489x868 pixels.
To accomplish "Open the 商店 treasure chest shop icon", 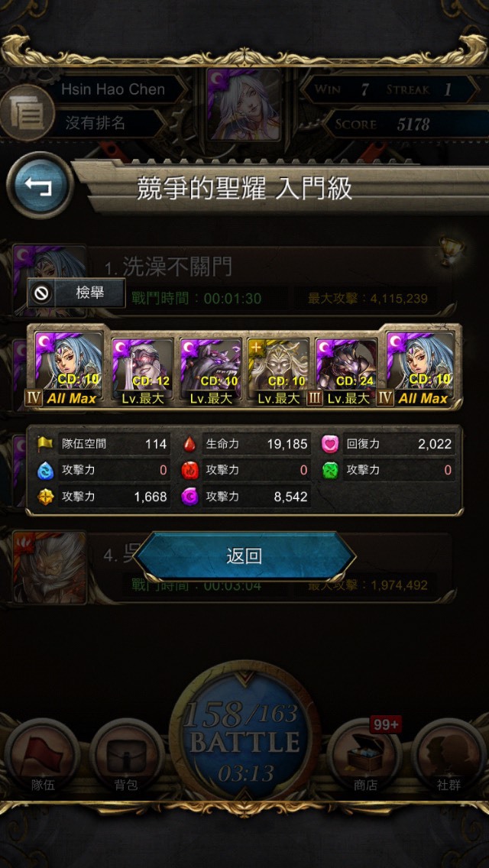I will click(364, 756).
